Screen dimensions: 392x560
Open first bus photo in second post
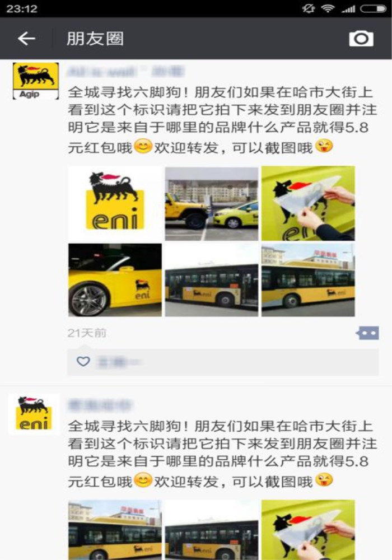click(x=115, y=530)
